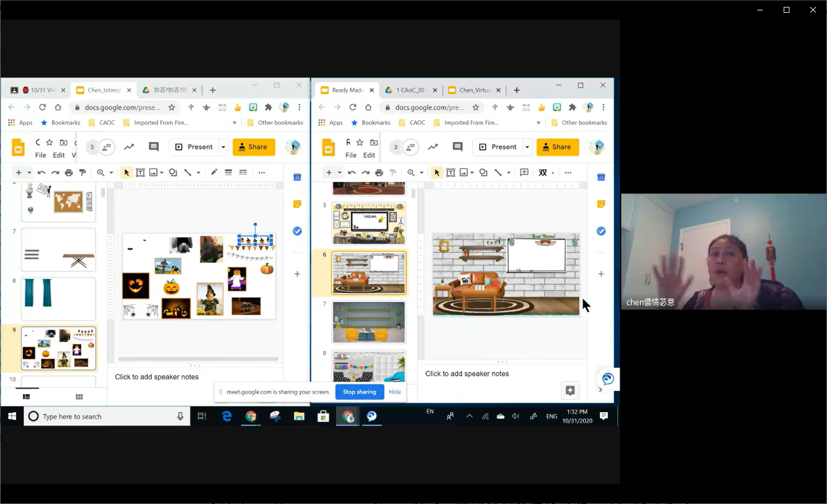The height and width of the screenshot is (504, 827).
Task: Click the Undo icon in the toolbar
Action: (x=40, y=172)
